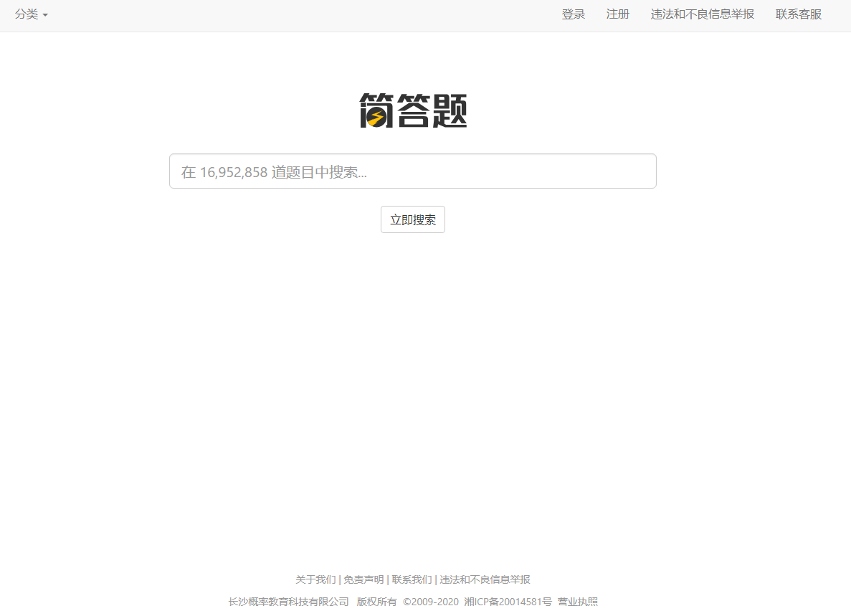
Task: View the 营业执照 link in the footer
Action: (x=577, y=602)
